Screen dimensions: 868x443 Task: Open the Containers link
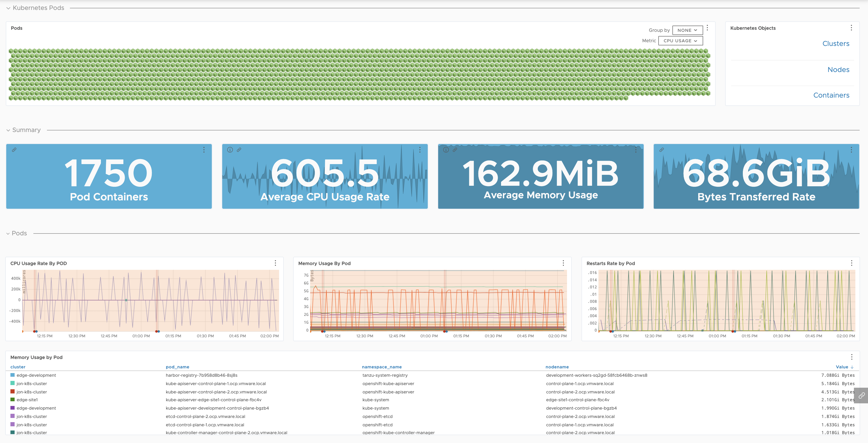pos(831,95)
